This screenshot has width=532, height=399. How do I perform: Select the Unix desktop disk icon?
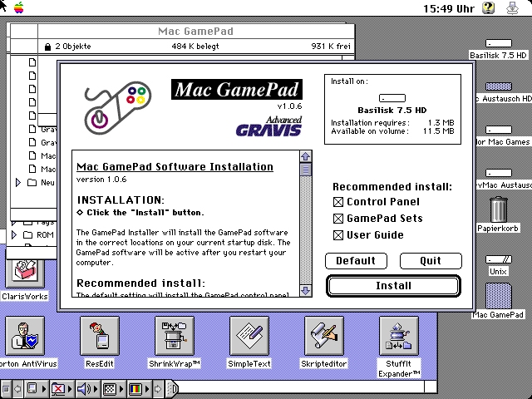pyautogui.click(x=498, y=259)
